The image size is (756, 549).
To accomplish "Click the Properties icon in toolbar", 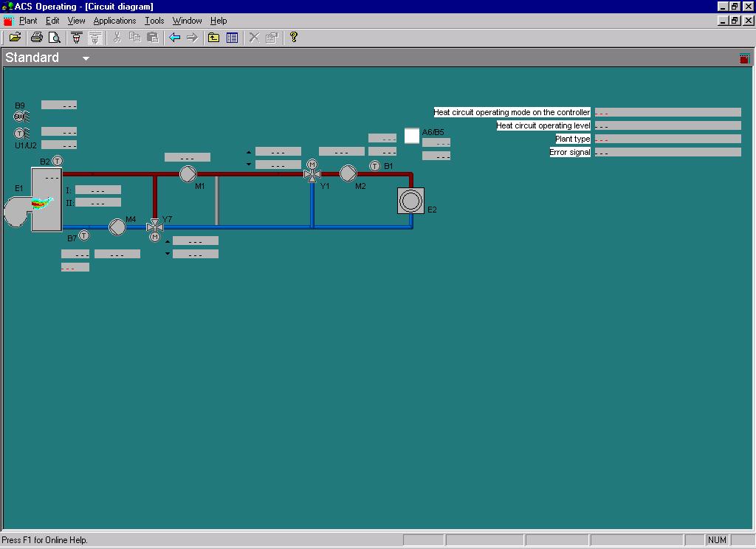I will (x=272, y=37).
